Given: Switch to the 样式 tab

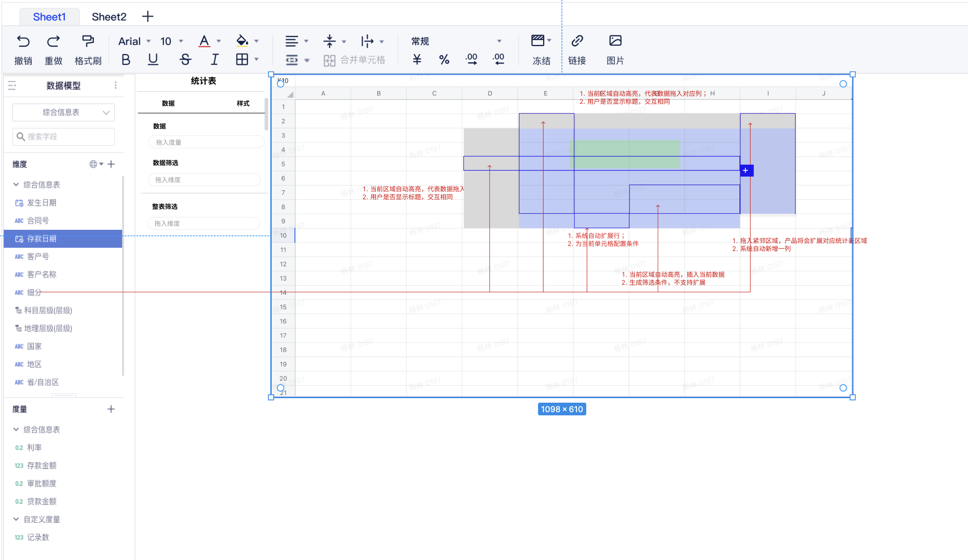Looking at the screenshot, I should [x=243, y=103].
